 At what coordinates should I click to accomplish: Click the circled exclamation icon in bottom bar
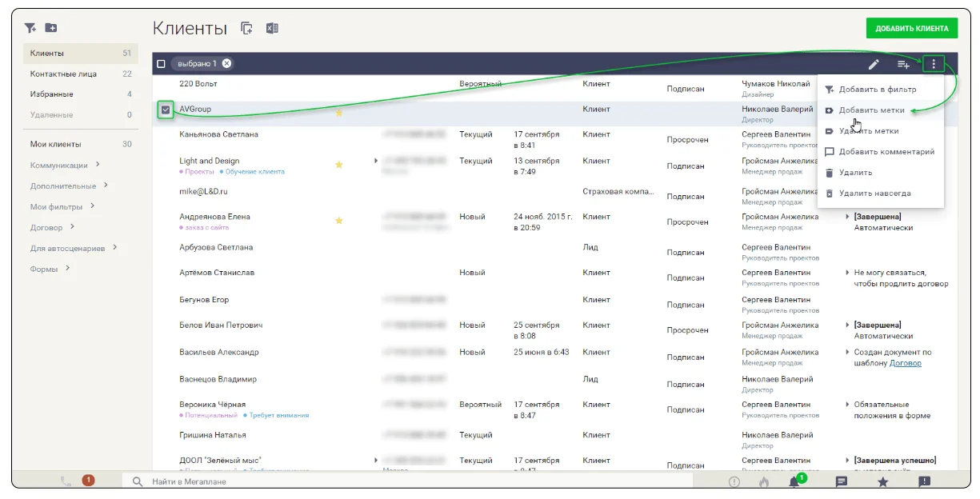734,481
